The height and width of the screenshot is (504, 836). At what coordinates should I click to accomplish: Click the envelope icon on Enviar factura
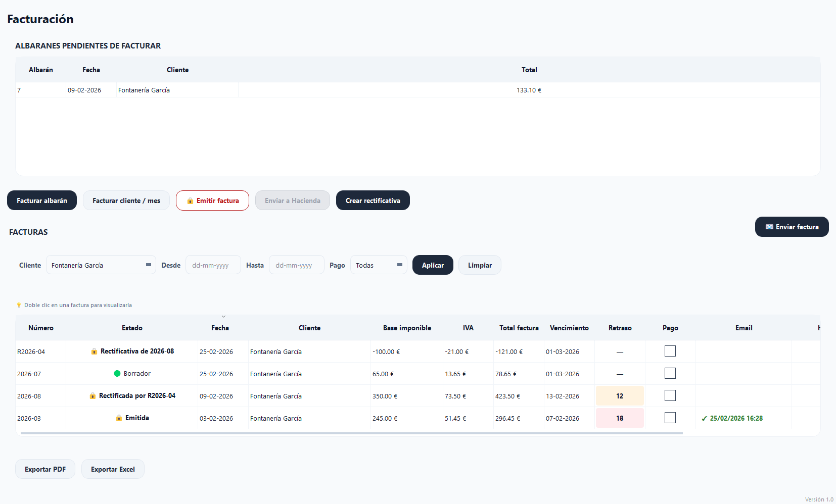pyautogui.click(x=769, y=227)
